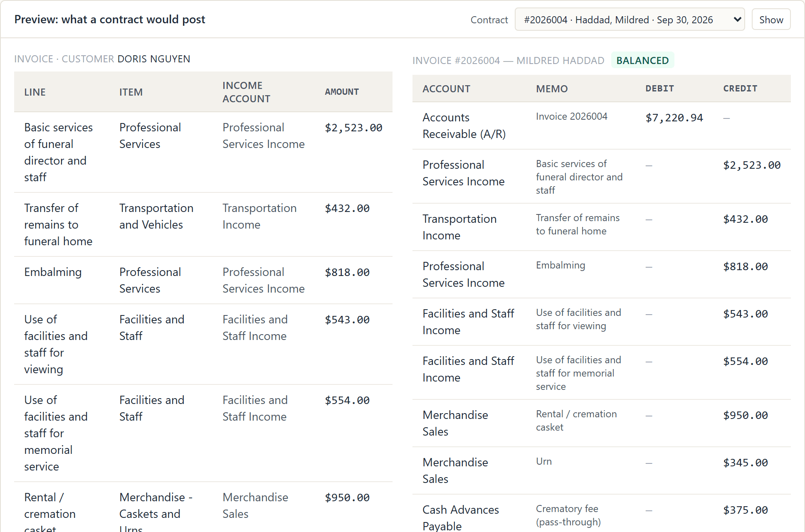Click the memorial service line item
Screen dimensions: 805x532
pyautogui.click(x=56, y=433)
